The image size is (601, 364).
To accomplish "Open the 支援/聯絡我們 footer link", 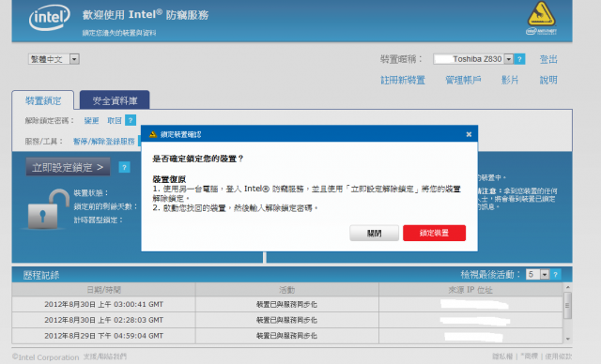I will [x=105, y=356].
